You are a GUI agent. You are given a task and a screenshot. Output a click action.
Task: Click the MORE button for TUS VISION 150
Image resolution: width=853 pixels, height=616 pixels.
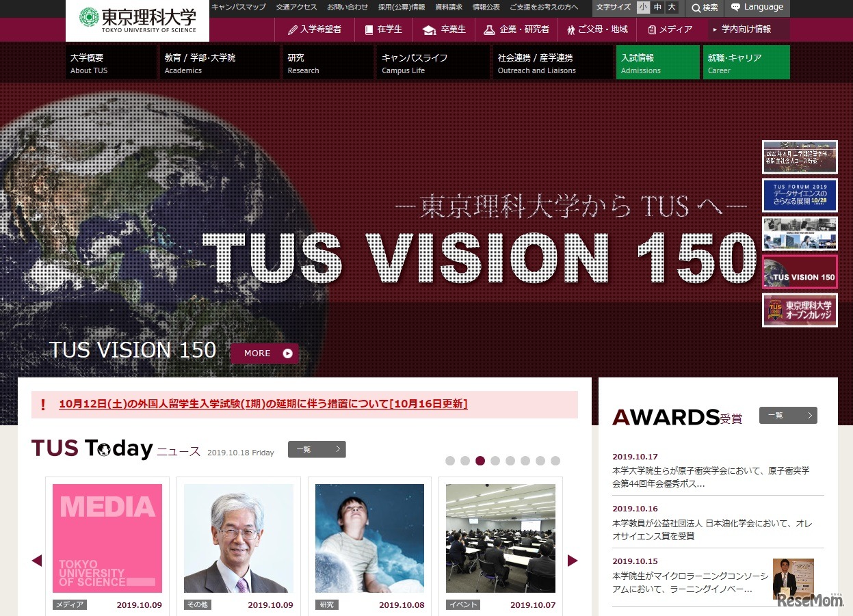click(263, 353)
